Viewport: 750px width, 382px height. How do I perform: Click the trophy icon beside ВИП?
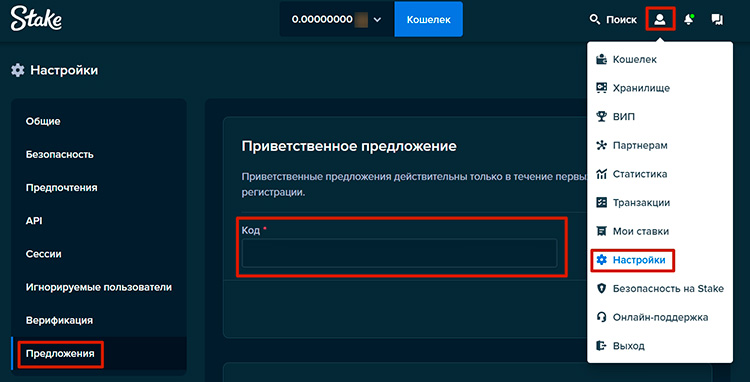(601, 117)
